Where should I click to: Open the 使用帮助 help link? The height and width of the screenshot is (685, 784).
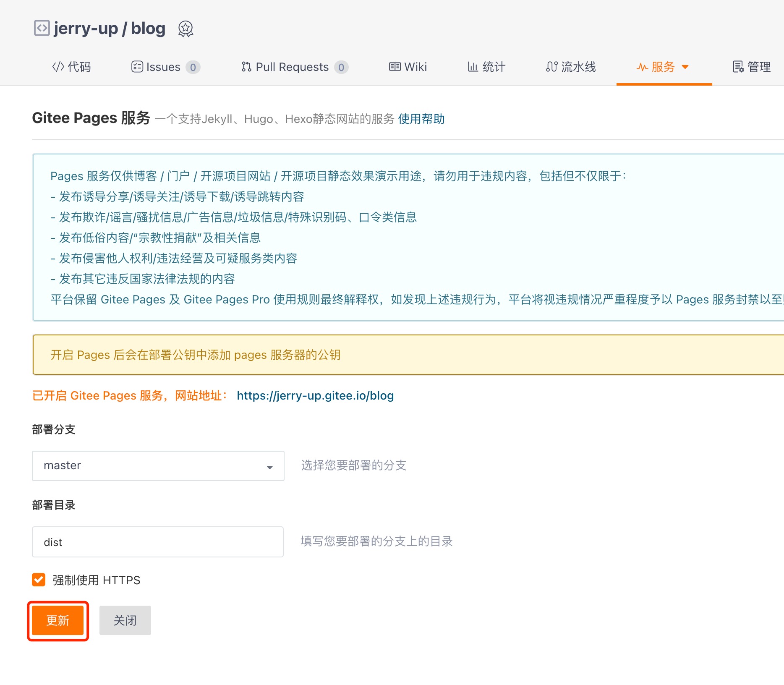pos(421,119)
